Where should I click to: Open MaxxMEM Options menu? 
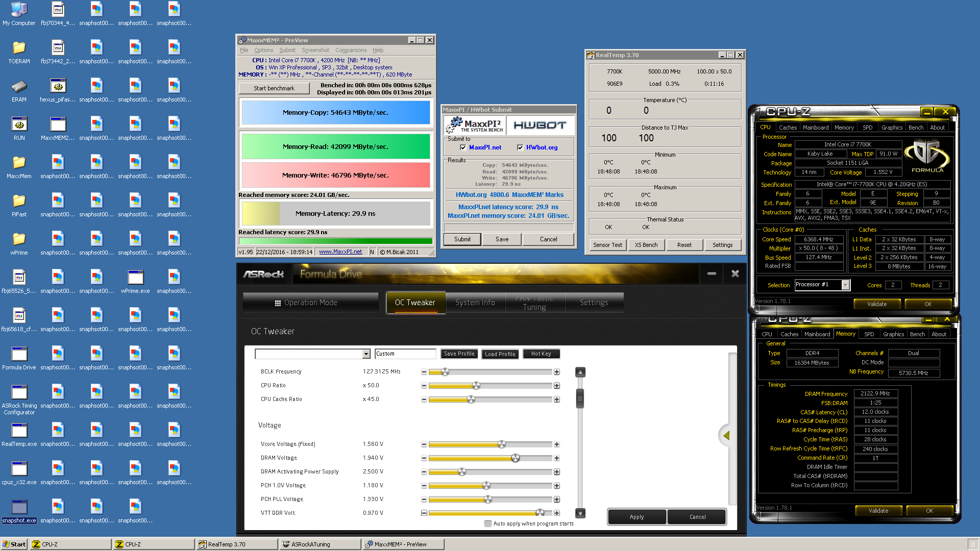click(x=263, y=50)
